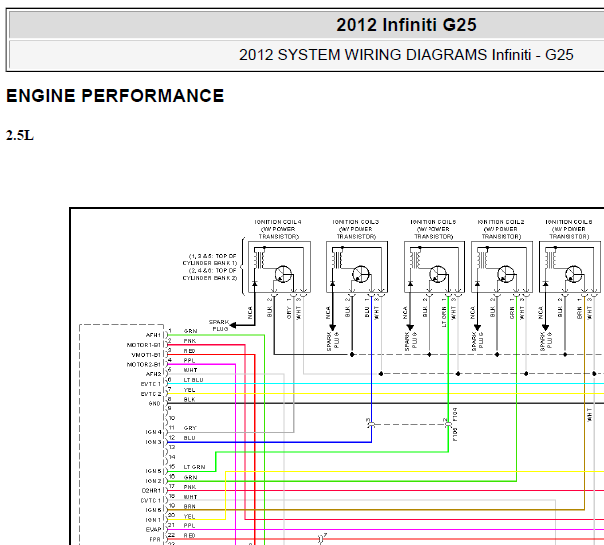Click the transistor symbol inside Ignition Coil 2
This screenshot has height=545, width=604.
505,275
